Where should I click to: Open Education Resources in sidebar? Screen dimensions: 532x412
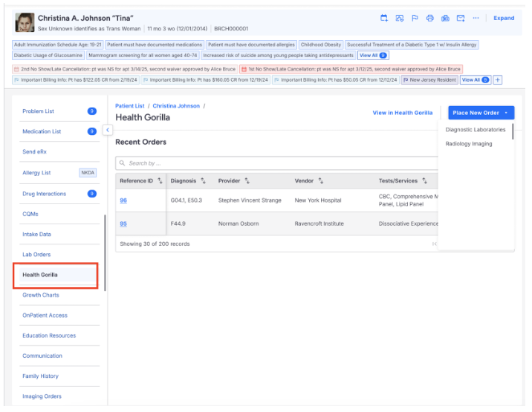(x=49, y=336)
